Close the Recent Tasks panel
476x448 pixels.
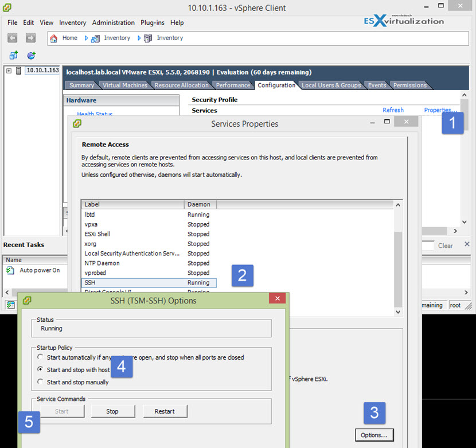click(467, 244)
